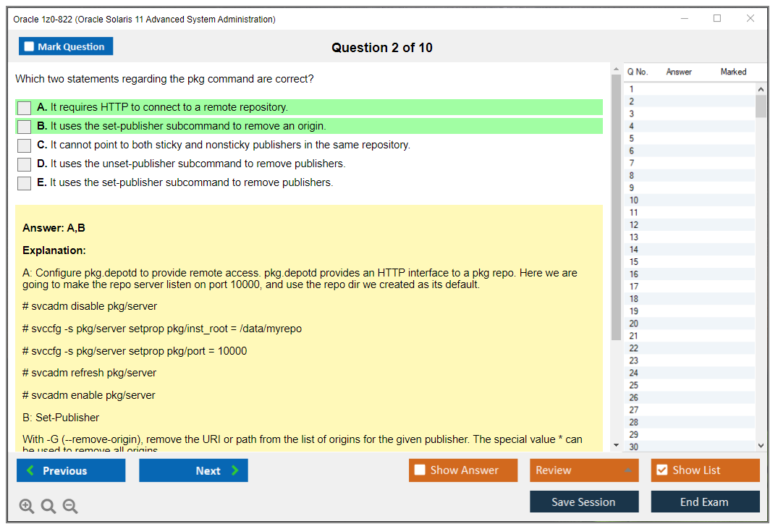Screen dimensions: 778x532
Task: Click the Save Session button
Action: click(x=584, y=502)
